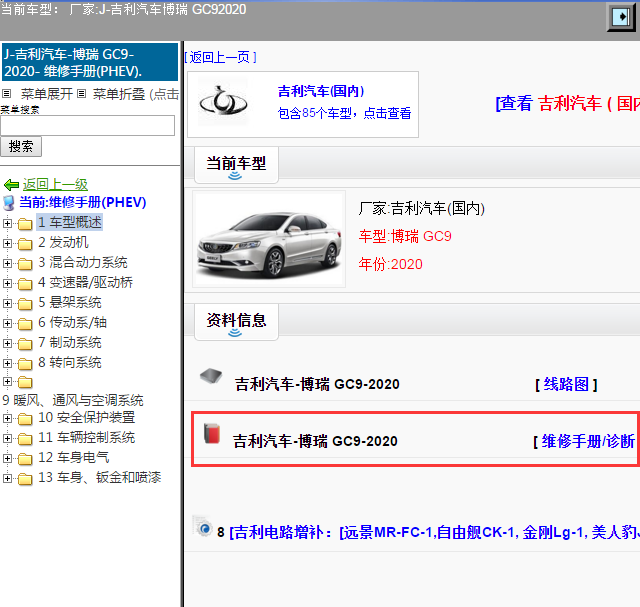Expand the 10 安全保护装置 tree node
Screen dimensions: 640x607
7,418
